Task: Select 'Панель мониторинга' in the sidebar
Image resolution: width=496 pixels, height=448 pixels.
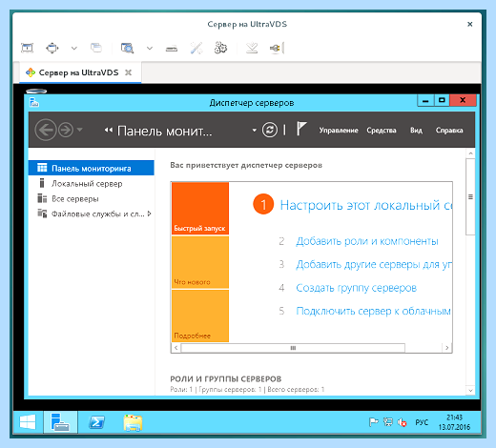Action: (x=92, y=168)
